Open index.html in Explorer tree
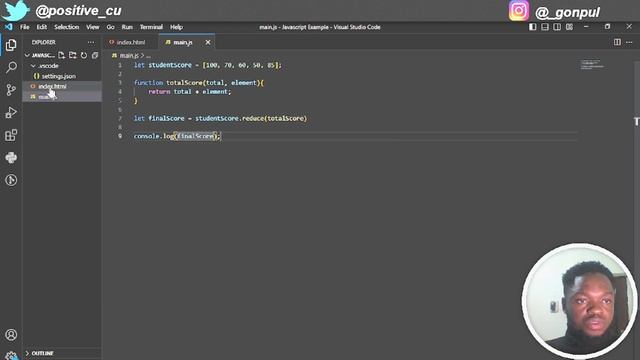 [62, 86]
